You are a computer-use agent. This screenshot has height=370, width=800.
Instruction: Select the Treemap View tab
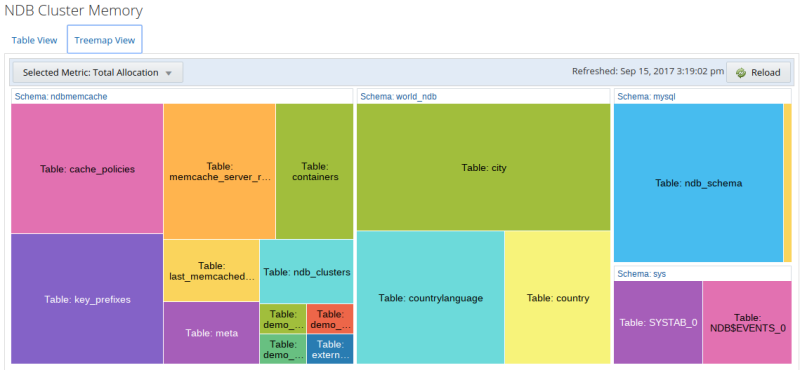[105, 40]
